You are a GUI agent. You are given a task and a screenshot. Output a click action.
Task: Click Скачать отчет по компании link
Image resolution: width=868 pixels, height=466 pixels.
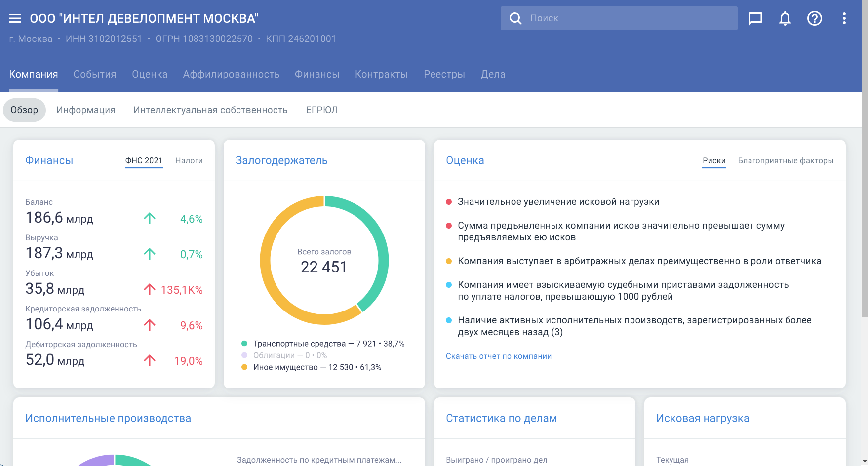499,356
